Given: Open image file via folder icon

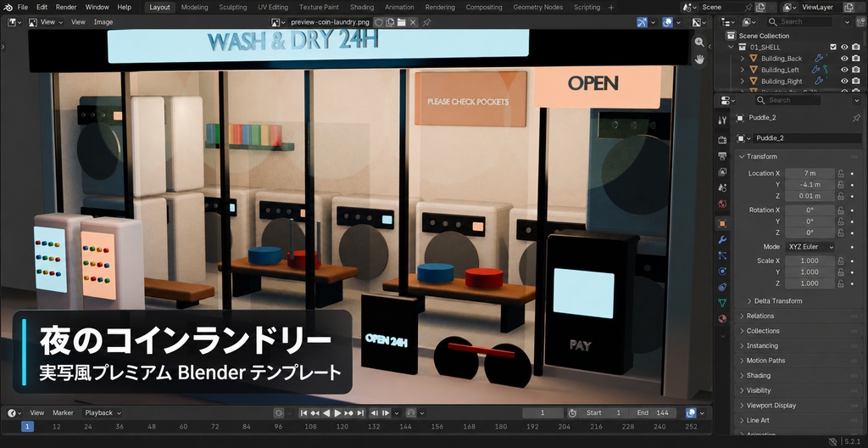Looking at the screenshot, I should tap(401, 23).
